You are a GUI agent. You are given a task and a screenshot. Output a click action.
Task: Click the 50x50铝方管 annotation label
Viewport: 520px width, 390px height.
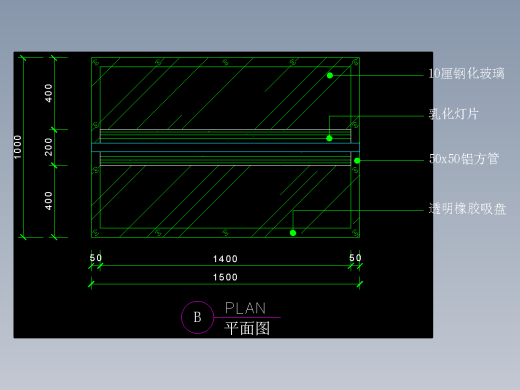[464, 159]
